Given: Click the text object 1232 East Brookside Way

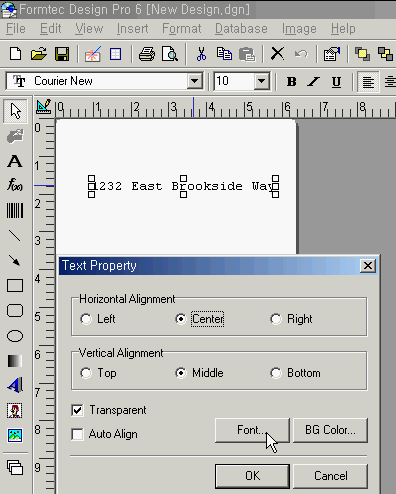Looking at the screenshot, I should (183, 186).
